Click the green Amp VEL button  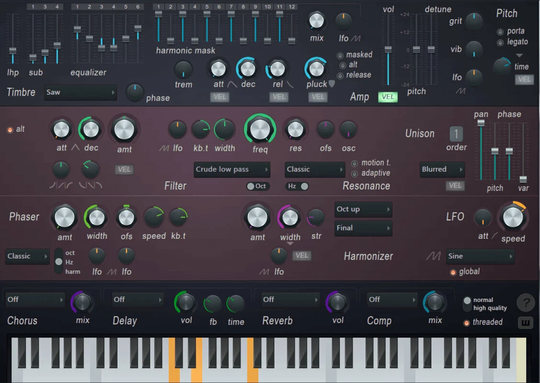[x=388, y=97]
